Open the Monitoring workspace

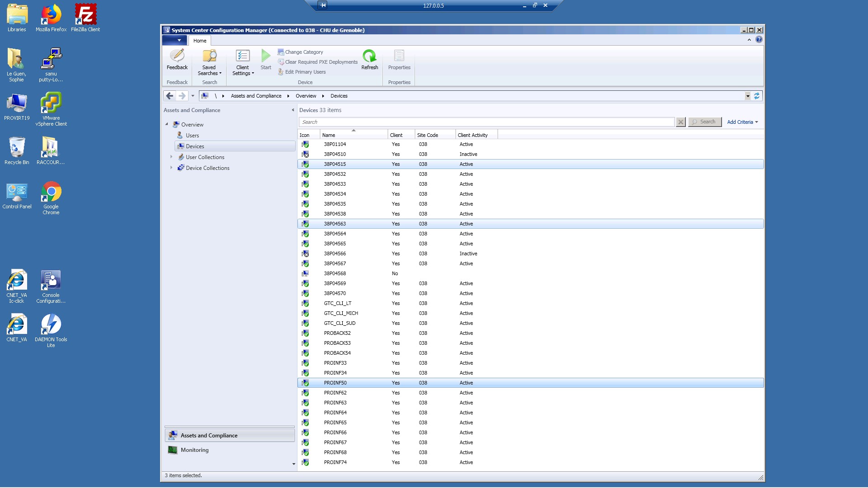(x=194, y=450)
